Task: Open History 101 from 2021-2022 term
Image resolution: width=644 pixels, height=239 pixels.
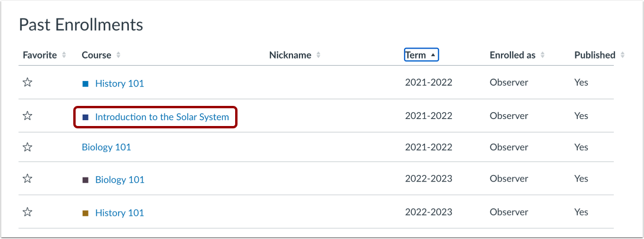Action: coord(119,84)
